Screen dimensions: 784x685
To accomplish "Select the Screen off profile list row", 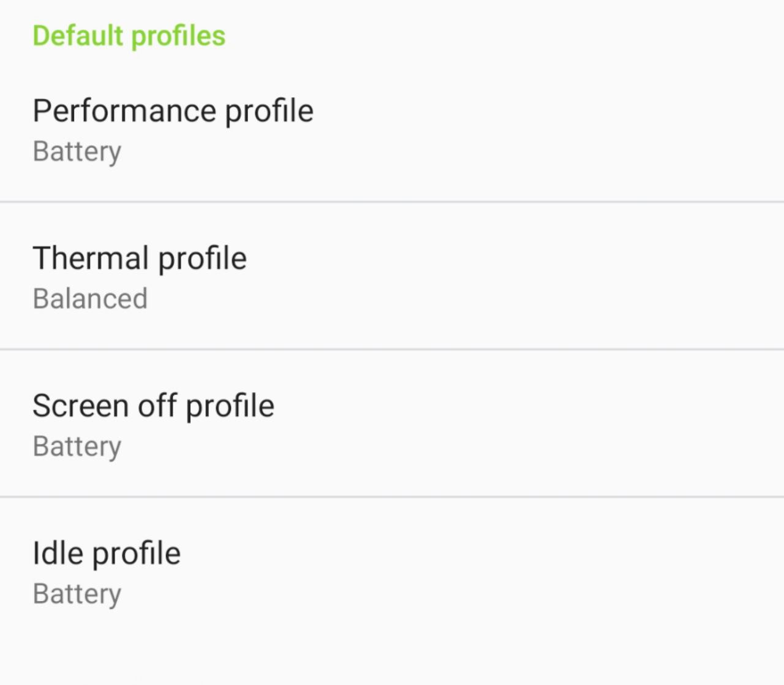I will click(x=392, y=423).
